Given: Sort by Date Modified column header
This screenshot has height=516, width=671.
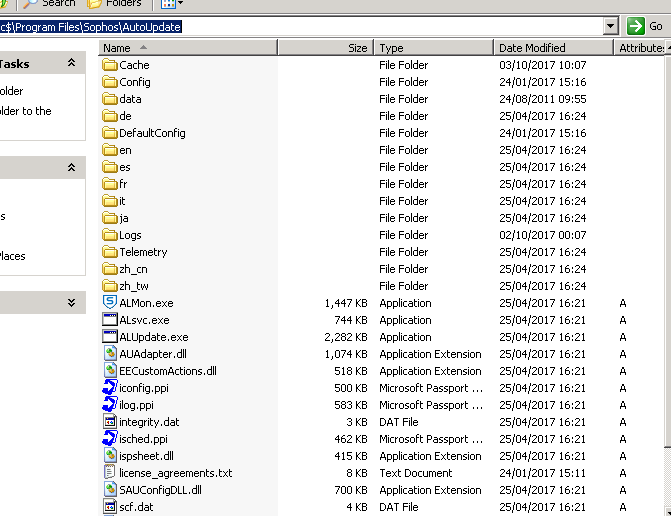Looking at the screenshot, I should click(553, 47).
